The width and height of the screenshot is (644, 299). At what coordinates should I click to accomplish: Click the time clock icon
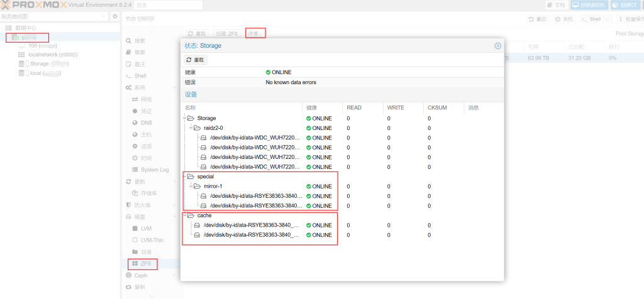(135, 158)
